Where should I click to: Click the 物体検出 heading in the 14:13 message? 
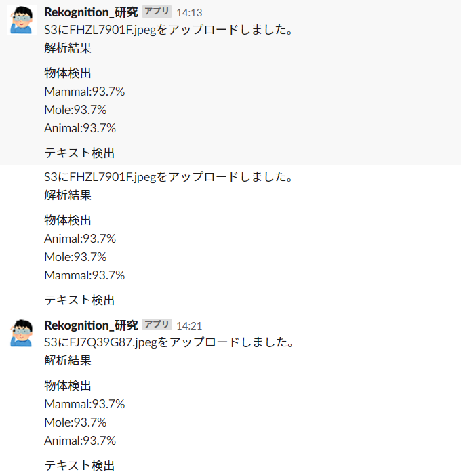coord(68,73)
